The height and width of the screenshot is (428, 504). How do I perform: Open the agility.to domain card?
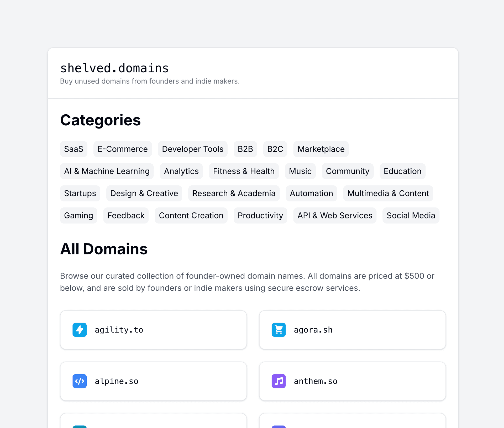click(x=153, y=330)
